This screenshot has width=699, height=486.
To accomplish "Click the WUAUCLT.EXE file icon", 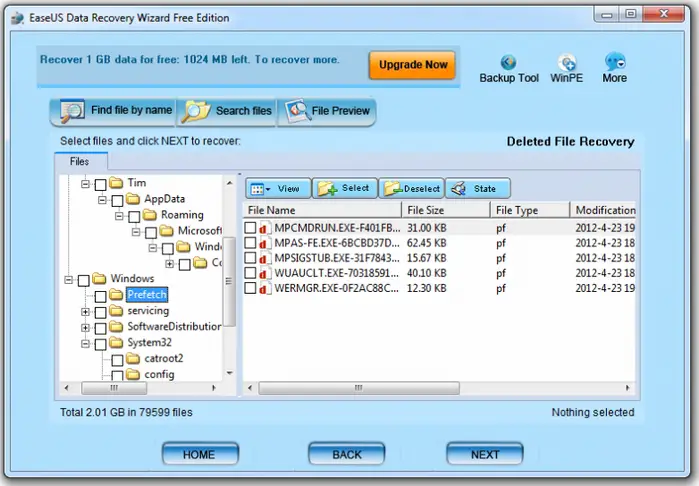I will coord(265,273).
